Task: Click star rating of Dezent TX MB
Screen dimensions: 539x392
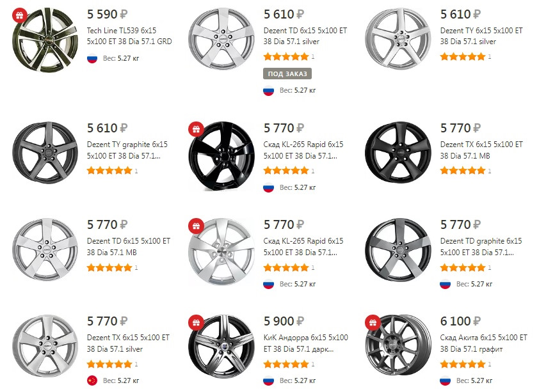Action: point(463,171)
